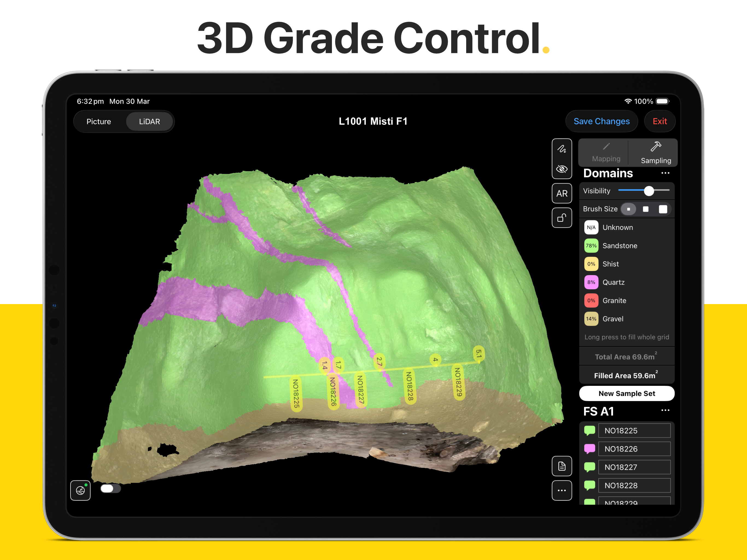747x560 pixels.
Task: Tap the bottom-left icon with the green status dot
Action: [x=80, y=490]
